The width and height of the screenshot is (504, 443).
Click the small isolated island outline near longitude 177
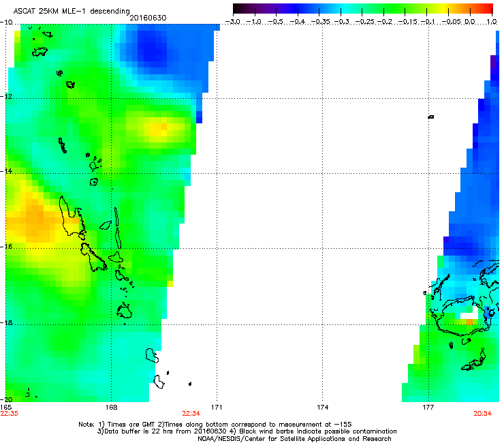(x=431, y=117)
